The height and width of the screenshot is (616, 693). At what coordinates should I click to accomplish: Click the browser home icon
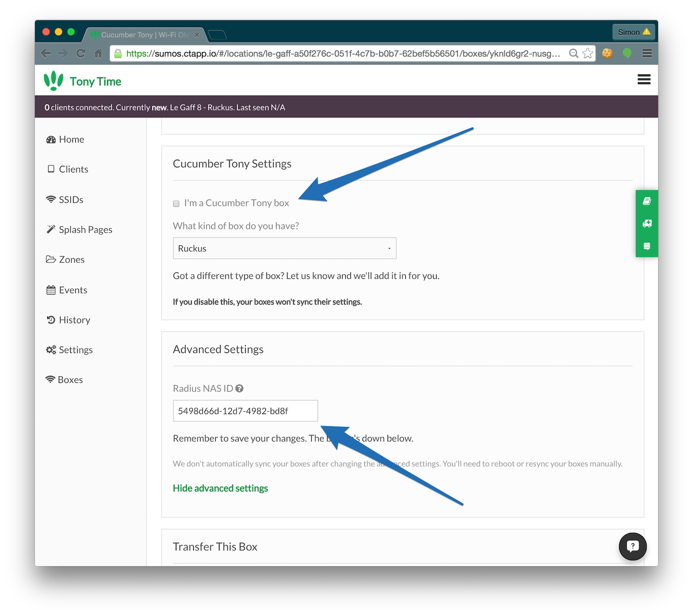tap(98, 53)
